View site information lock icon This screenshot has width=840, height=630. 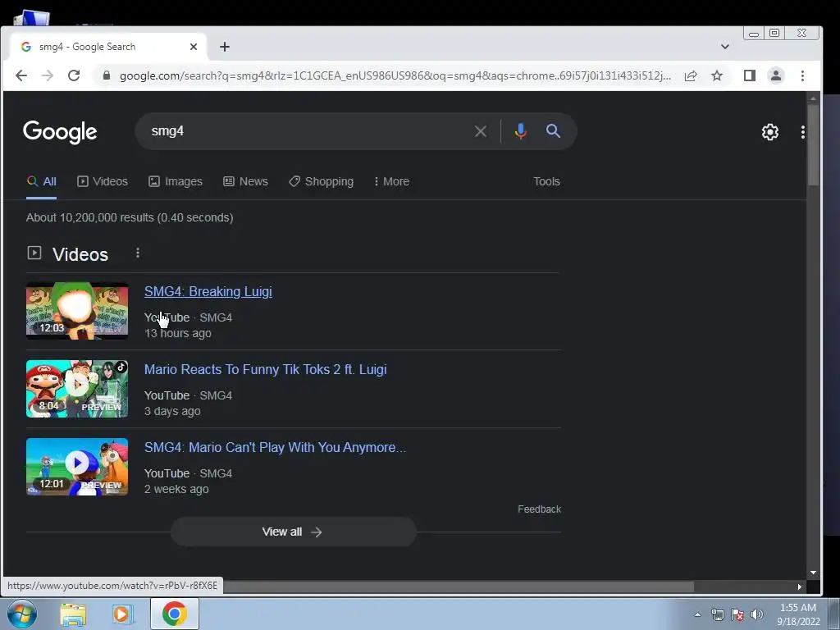click(x=106, y=75)
